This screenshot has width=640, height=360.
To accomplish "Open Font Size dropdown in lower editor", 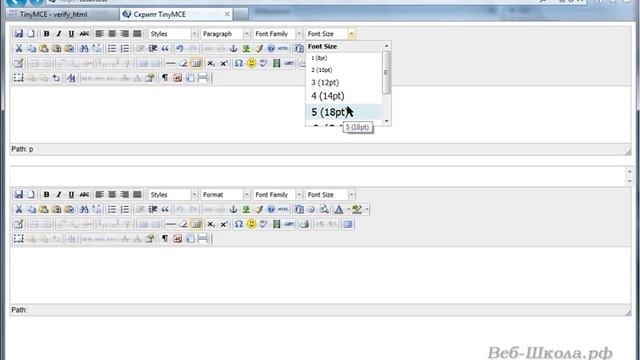I will (x=330, y=195).
